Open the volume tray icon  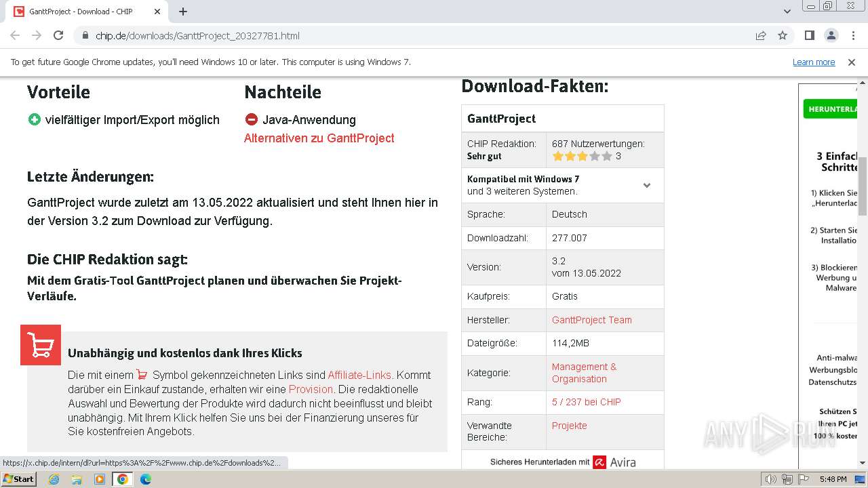[771, 479]
